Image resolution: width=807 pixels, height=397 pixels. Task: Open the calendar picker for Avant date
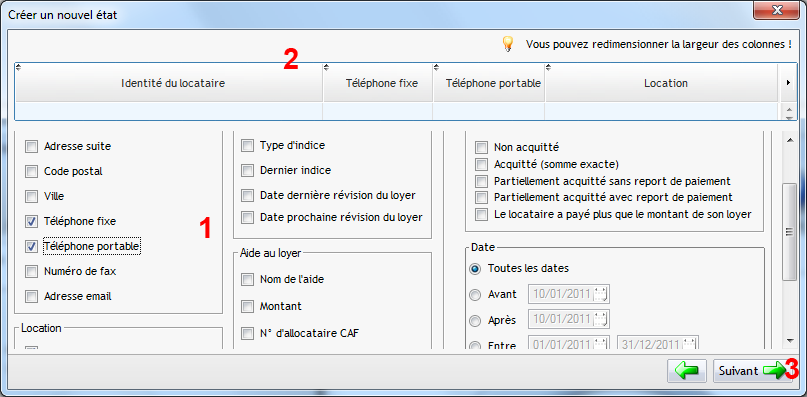pos(601,295)
